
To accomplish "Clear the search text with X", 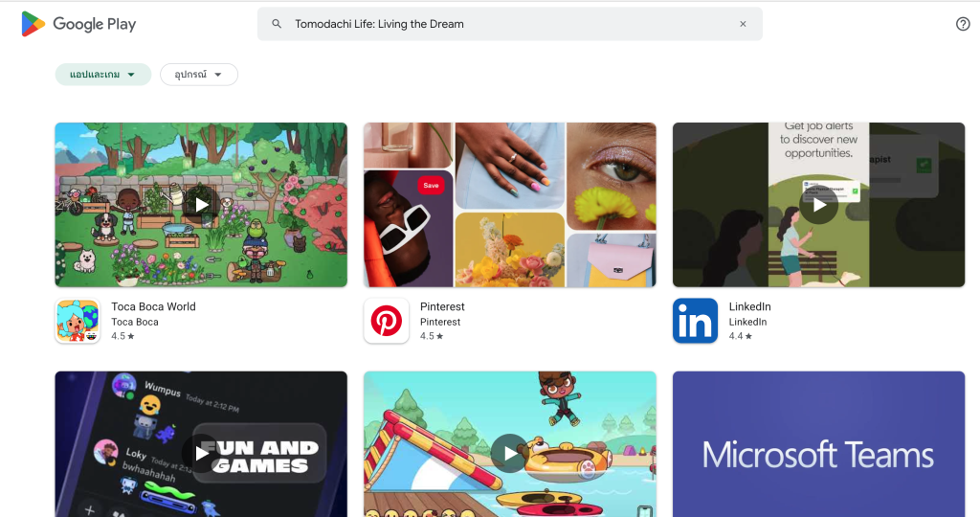I will (743, 24).
